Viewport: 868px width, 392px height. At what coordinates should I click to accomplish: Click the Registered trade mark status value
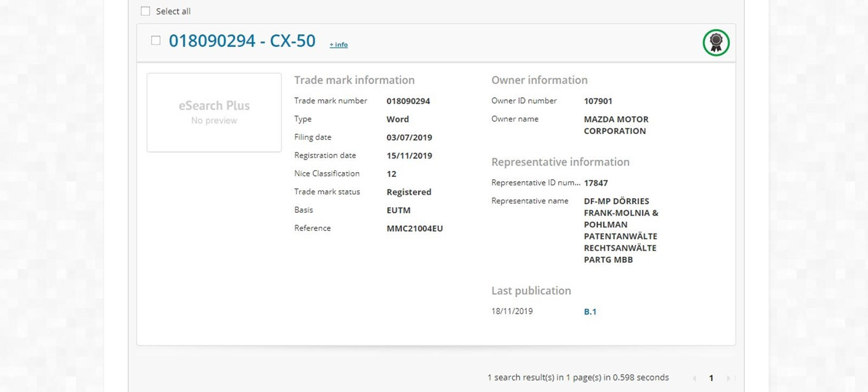coord(409,192)
